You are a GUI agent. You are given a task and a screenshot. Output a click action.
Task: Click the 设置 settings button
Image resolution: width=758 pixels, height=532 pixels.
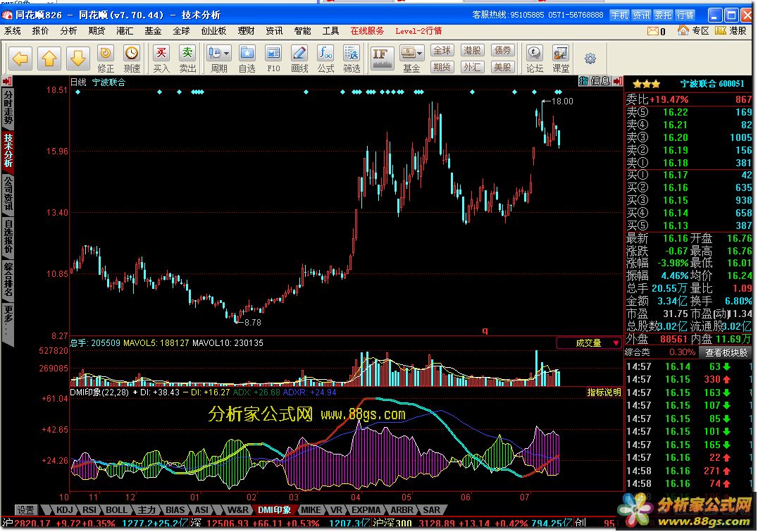tap(25, 509)
